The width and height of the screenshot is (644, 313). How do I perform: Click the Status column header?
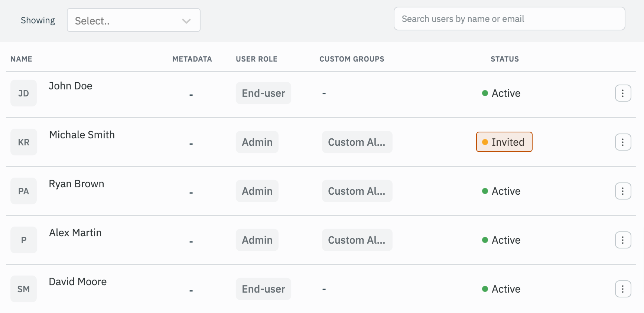(x=504, y=59)
